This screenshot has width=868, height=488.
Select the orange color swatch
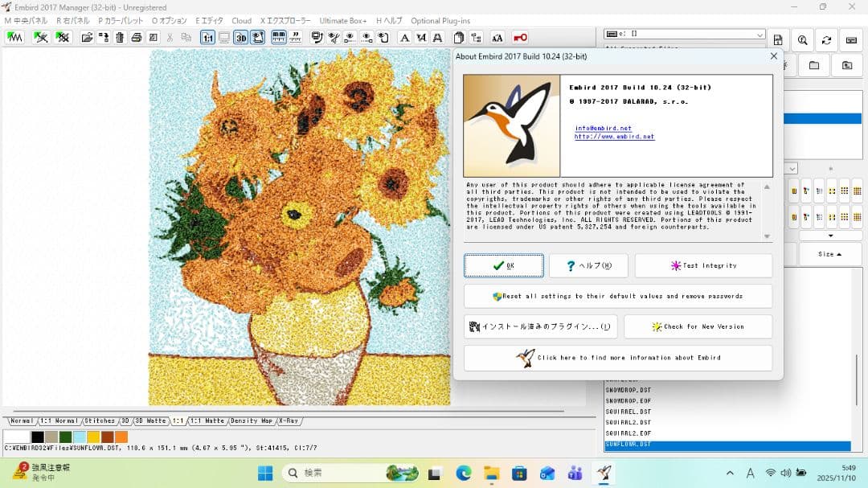pos(121,437)
